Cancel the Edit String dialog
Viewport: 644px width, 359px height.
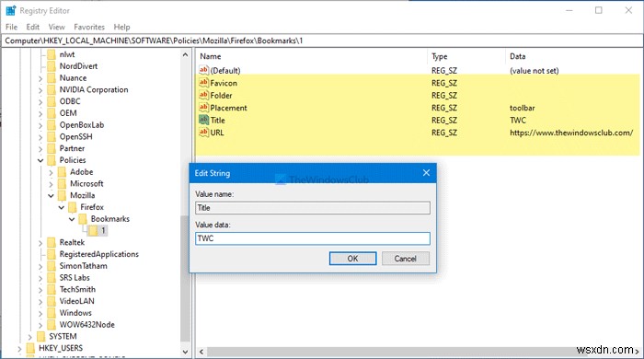click(406, 259)
